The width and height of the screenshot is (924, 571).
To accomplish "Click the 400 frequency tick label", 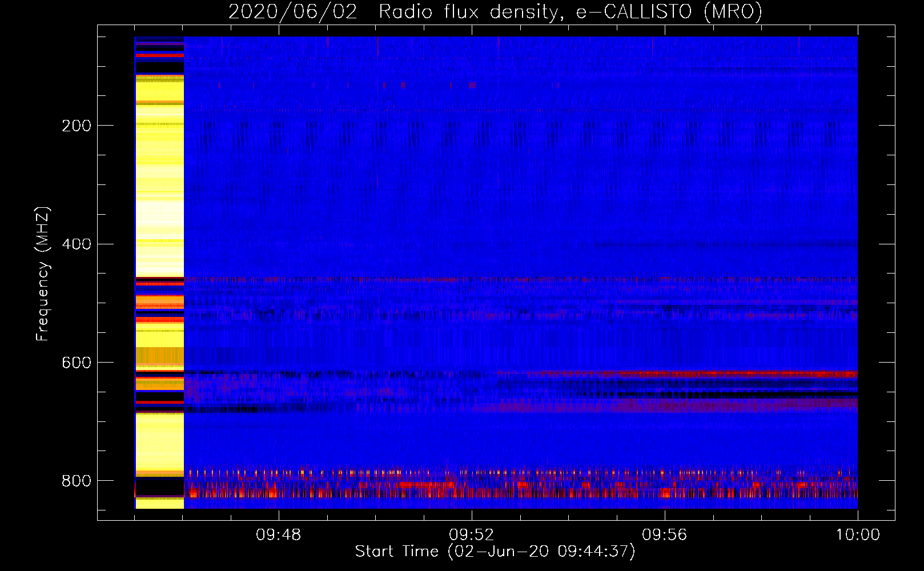I will point(77,244).
